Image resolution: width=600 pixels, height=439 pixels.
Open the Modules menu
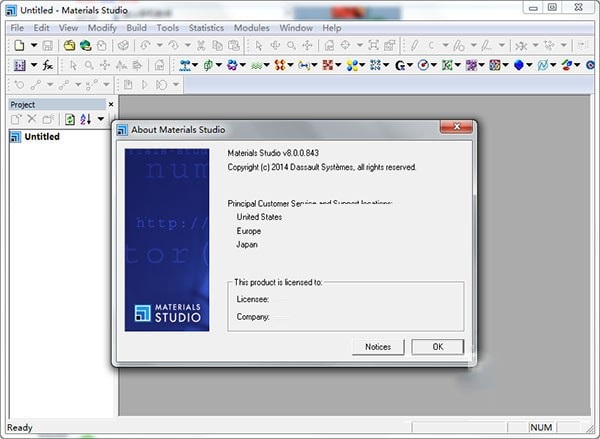tap(252, 28)
